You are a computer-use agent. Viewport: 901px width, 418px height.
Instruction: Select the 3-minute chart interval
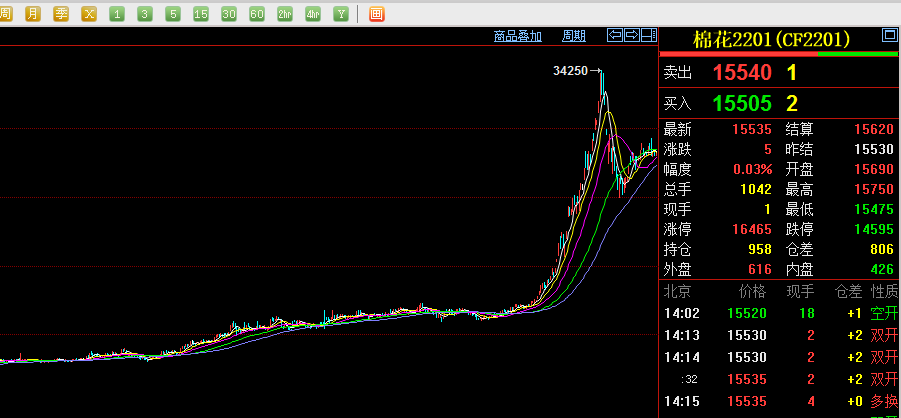[x=145, y=14]
